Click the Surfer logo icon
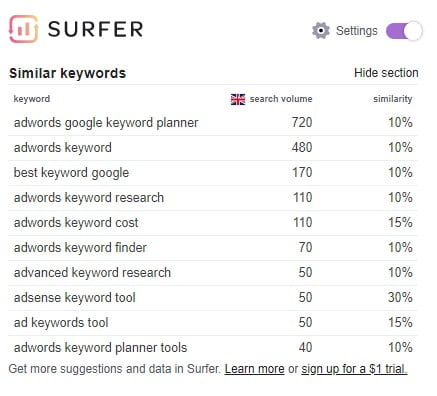437x396 pixels. pyautogui.click(x=23, y=29)
